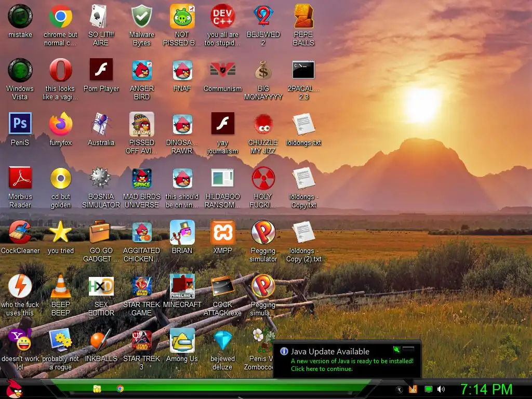Show hidden tray icons arrow
The width and height of the screenshot is (532, 399).
tap(400, 390)
